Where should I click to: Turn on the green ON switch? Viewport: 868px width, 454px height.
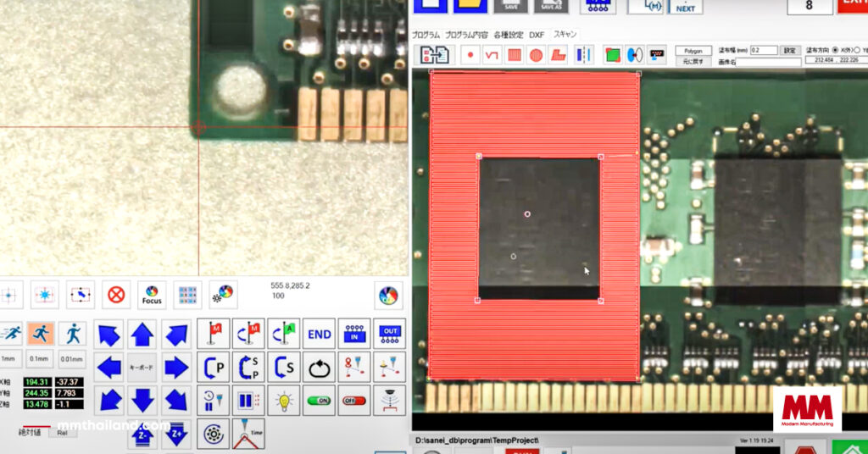[x=319, y=400]
